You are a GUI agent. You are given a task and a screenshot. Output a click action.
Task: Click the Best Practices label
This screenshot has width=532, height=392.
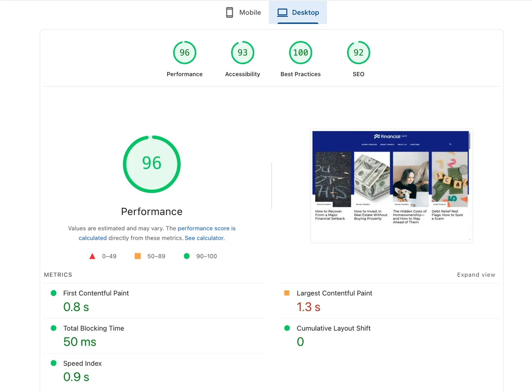[x=301, y=74]
